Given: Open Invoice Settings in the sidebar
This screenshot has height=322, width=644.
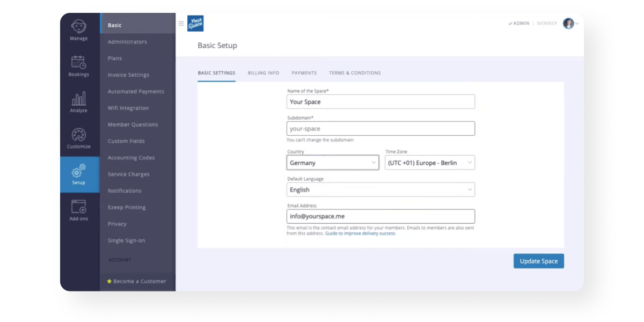Looking at the screenshot, I should click(x=128, y=75).
